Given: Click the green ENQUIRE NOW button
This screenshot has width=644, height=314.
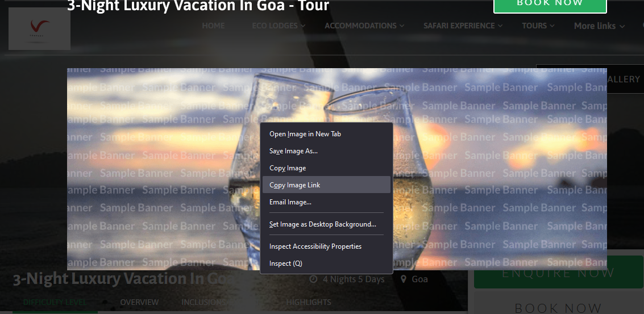Looking at the screenshot, I should pyautogui.click(x=559, y=273).
